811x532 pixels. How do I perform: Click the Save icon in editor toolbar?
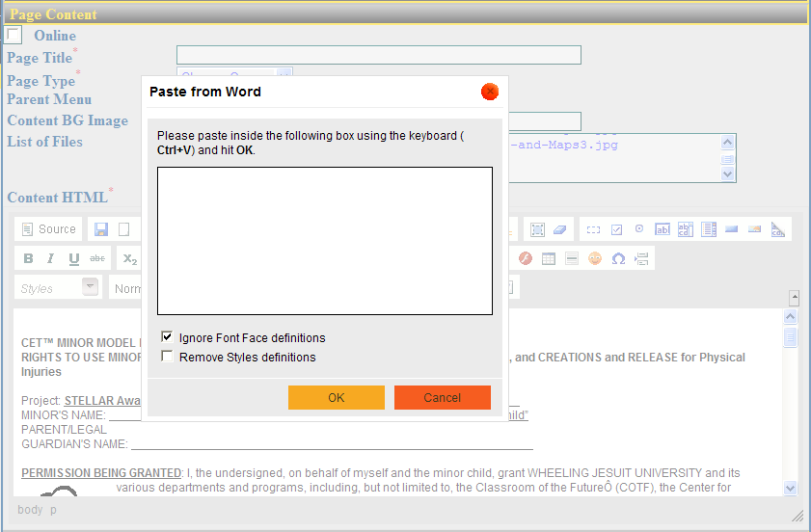(100, 229)
